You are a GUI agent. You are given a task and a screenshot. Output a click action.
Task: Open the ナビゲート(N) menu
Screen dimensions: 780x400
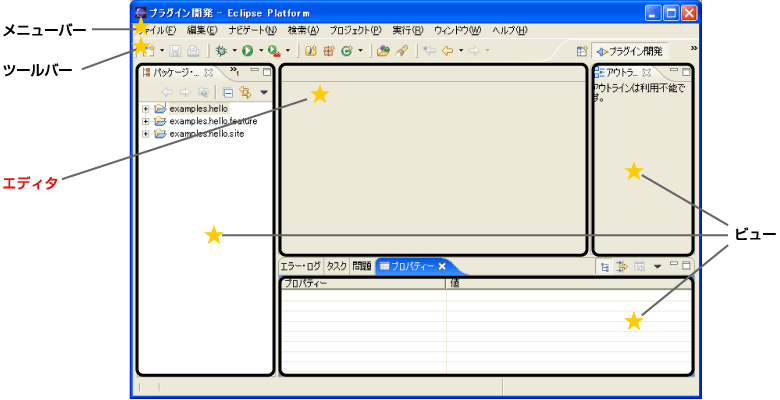point(252,30)
